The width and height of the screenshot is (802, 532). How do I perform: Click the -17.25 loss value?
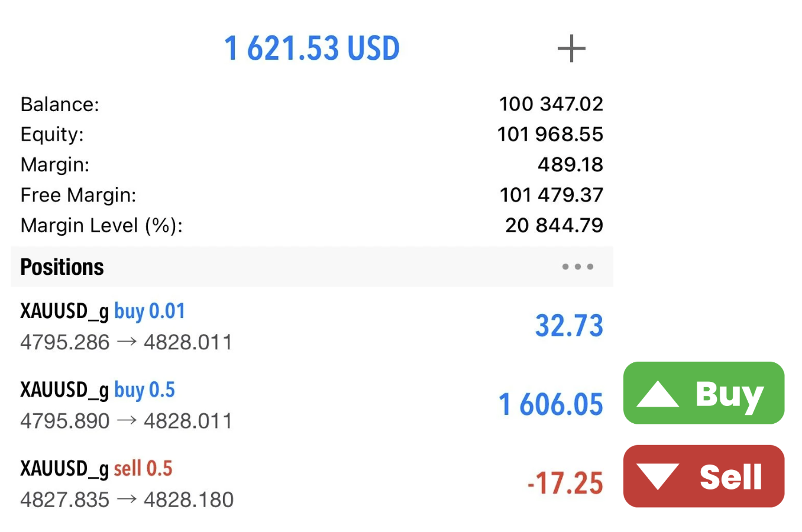point(565,484)
